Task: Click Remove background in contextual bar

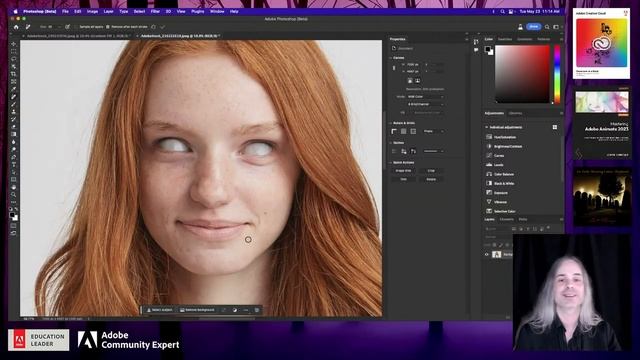Action: point(197,310)
